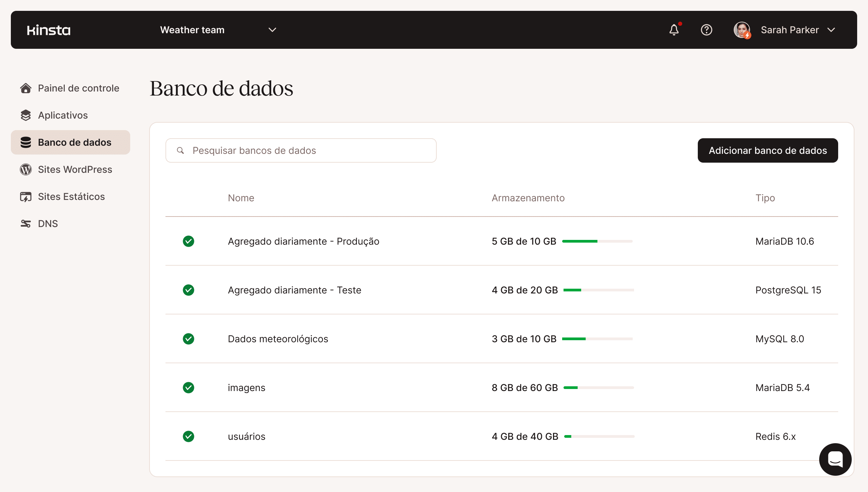Viewport: 868px width, 492px height.
Task: Click status check icon for imagens
Action: pyautogui.click(x=189, y=388)
